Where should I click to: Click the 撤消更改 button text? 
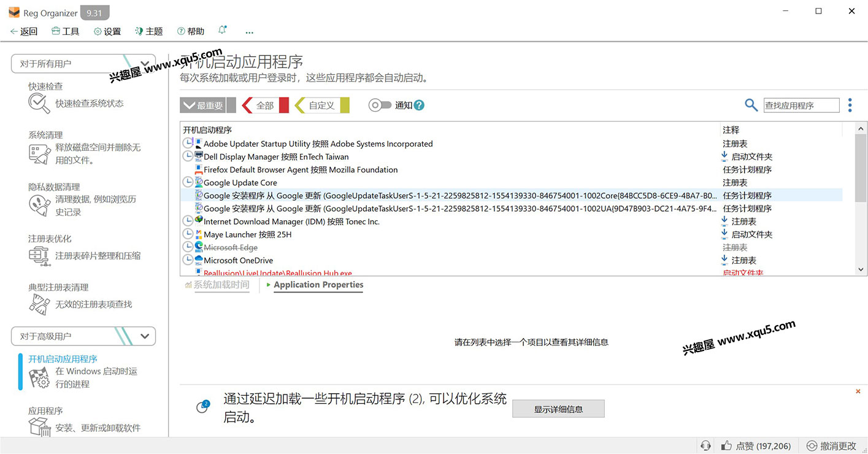click(x=838, y=446)
